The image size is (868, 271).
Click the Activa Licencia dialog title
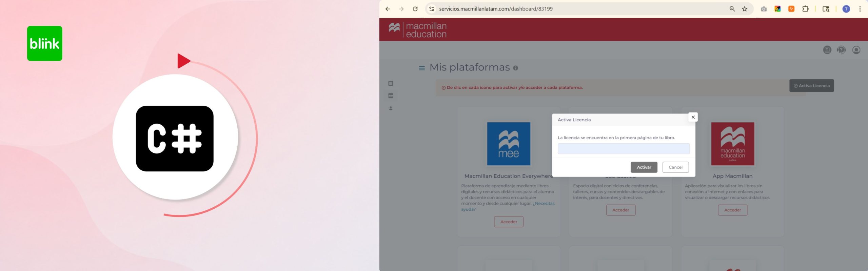574,120
